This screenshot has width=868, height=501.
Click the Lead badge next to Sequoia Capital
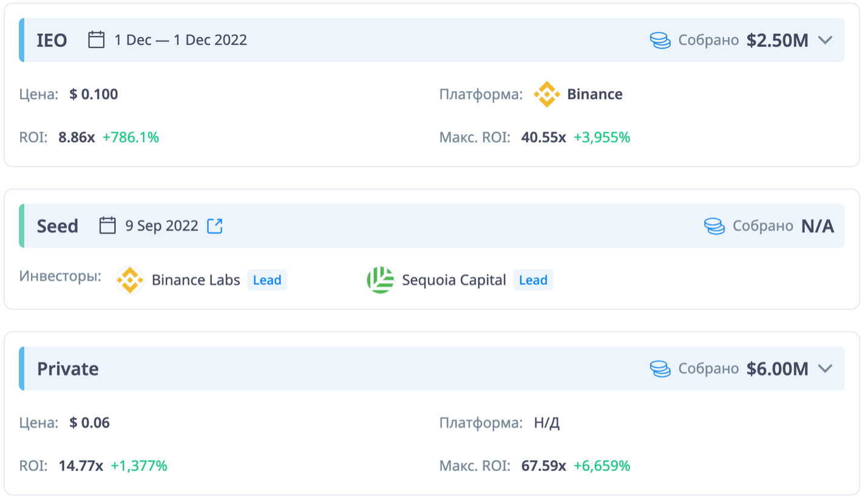[x=533, y=280]
